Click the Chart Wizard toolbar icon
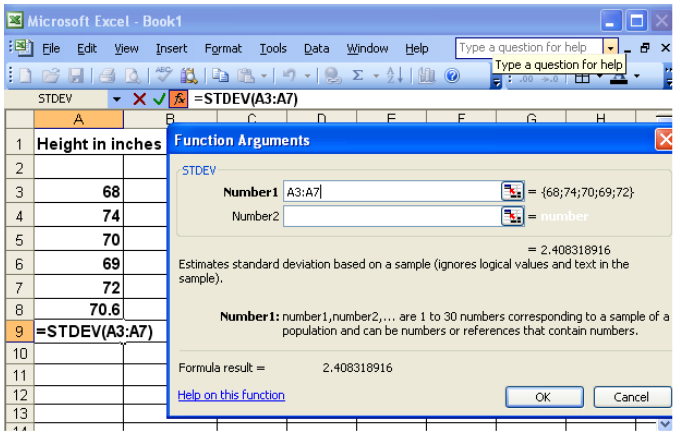Viewport: 680px width, 437px height. (425, 75)
